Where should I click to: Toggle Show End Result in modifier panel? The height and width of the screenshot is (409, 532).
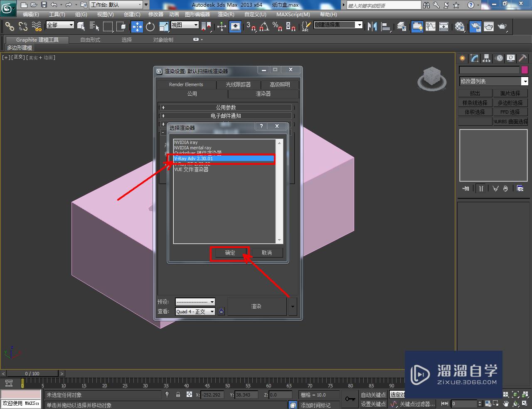(x=481, y=188)
